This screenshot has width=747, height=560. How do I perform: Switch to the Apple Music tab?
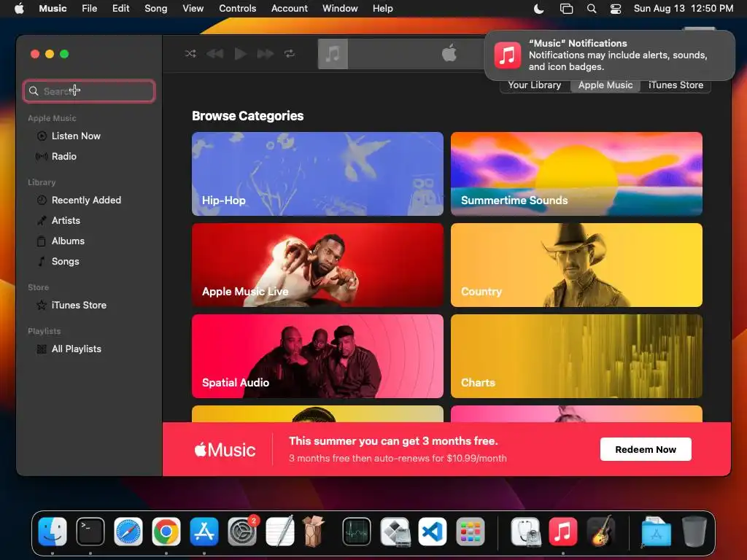pyautogui.click(x=605, y=85)
